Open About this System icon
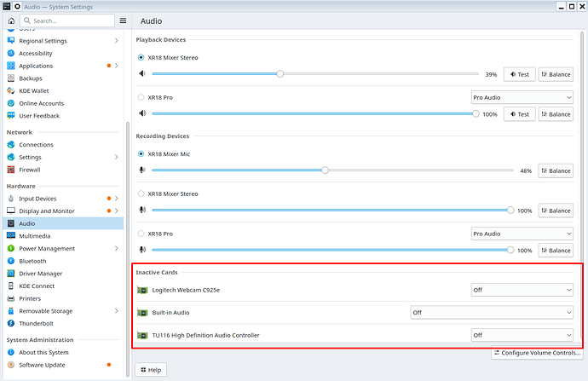This screenshot has width=588, height=381. click(x=11, y=352)
